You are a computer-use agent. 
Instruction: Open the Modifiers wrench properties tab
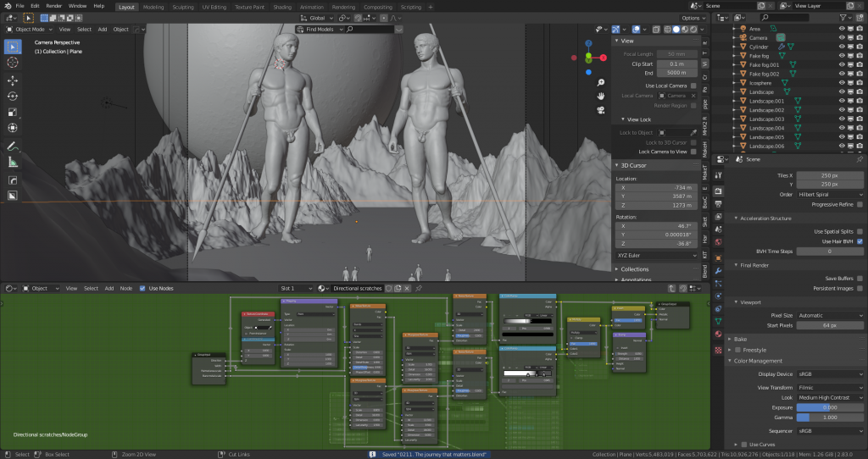(718, 271)
